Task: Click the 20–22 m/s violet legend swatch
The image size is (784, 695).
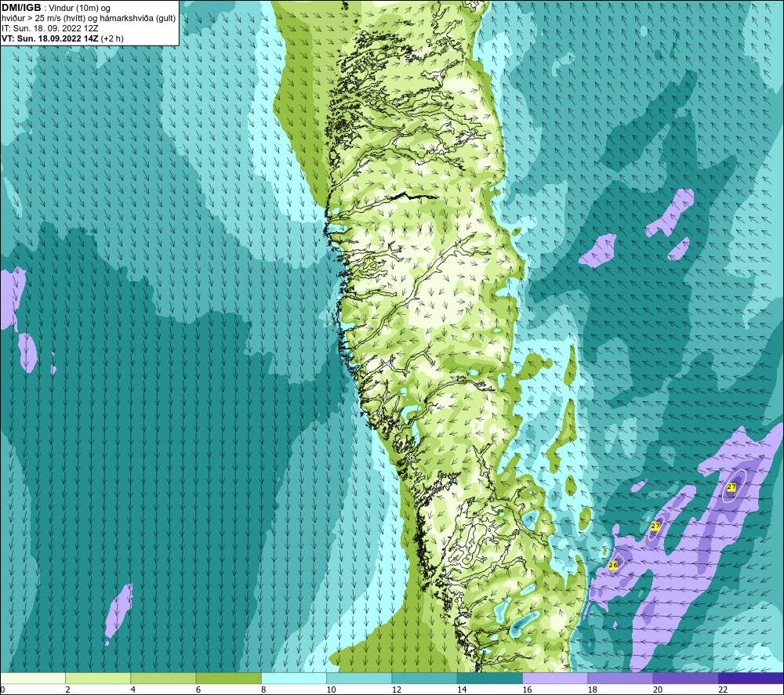Action: (685, 678)
